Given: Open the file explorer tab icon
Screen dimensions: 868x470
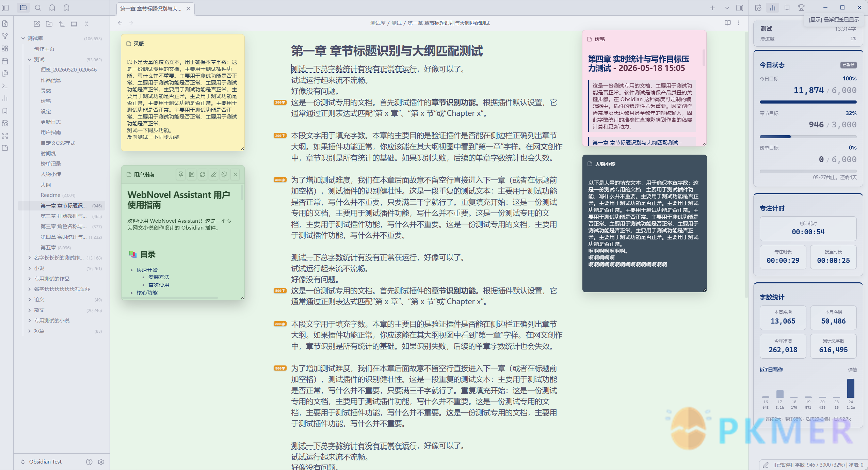Looking at the screenshot, I should pos(23,7).
